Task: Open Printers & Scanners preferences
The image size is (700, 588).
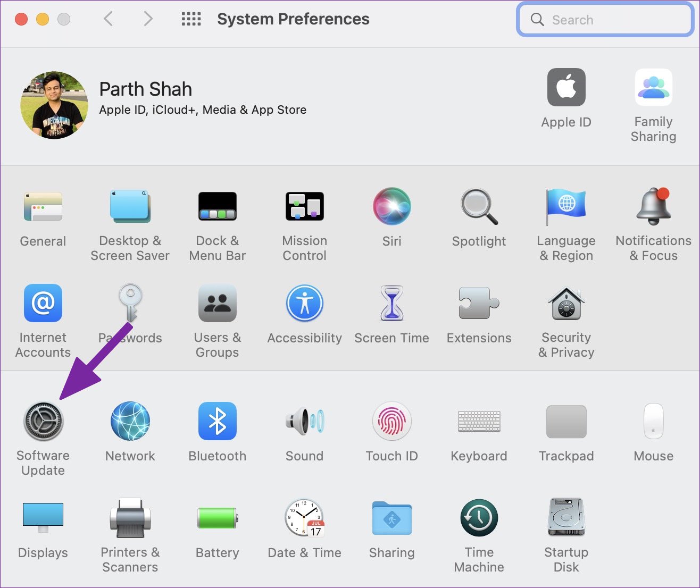Action: coord(130,517)
